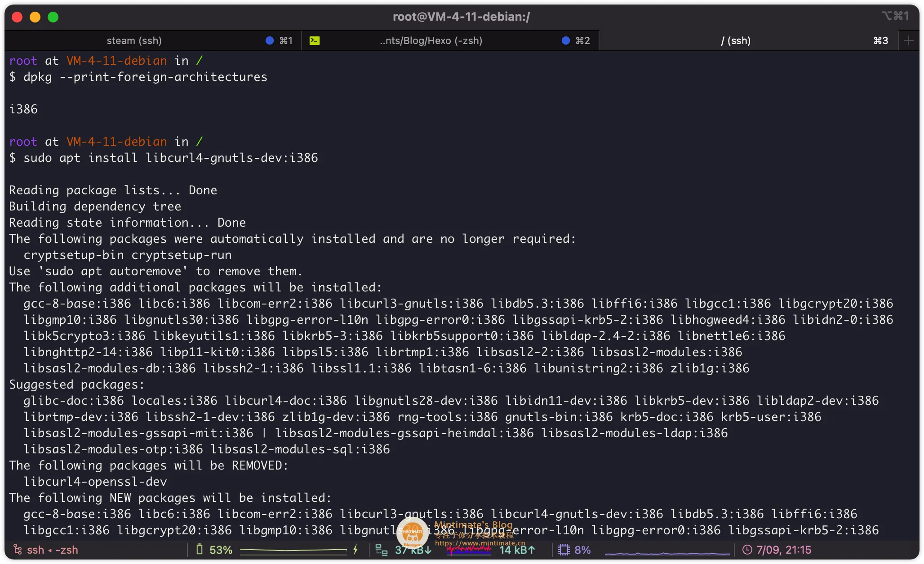This screenshot has height=564, width=924.
Task: Click the network icon in status bar
Action: [382, 550]
